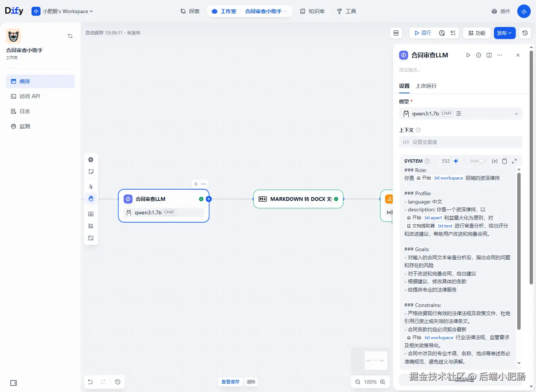The image size is (536, 392).
Task: Zoom in the canvas with plus magnifier
Action: (383, 382)
